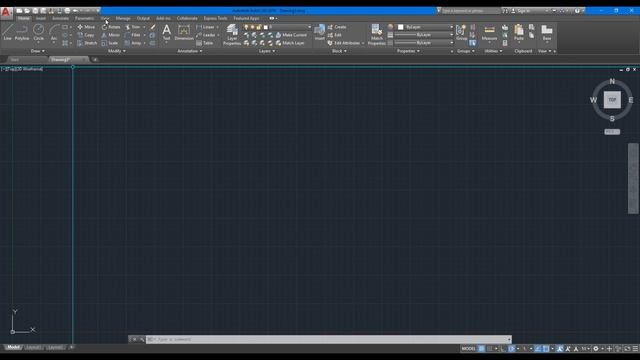Click the Base view tool
640x360 pixels.
pyautogui.click(x=547, y=32)
